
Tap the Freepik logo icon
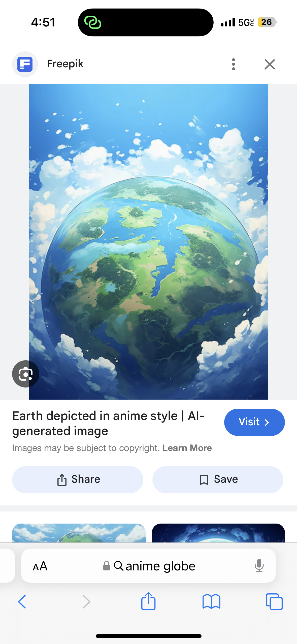[x=25, y=64]
